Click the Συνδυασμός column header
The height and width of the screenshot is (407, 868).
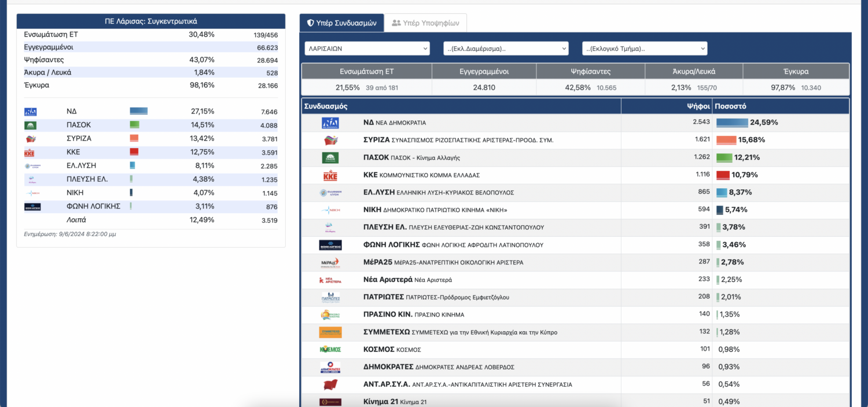326,107
